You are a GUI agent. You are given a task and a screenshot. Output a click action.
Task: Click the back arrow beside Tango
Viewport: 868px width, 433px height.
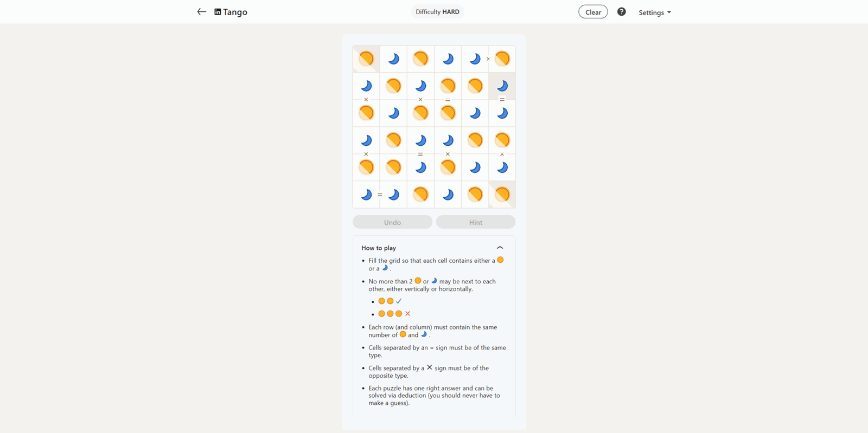click(x=201, y=11)
